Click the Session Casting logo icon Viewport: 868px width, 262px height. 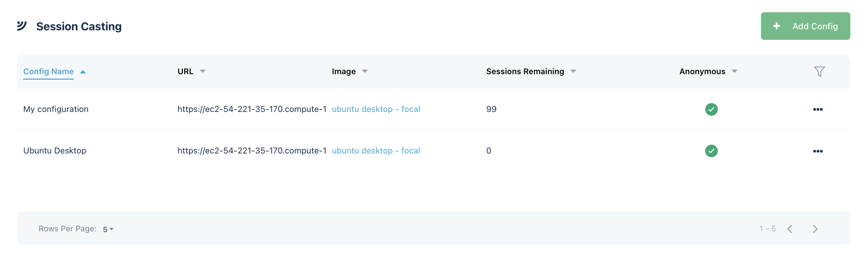tap(22, 26)
